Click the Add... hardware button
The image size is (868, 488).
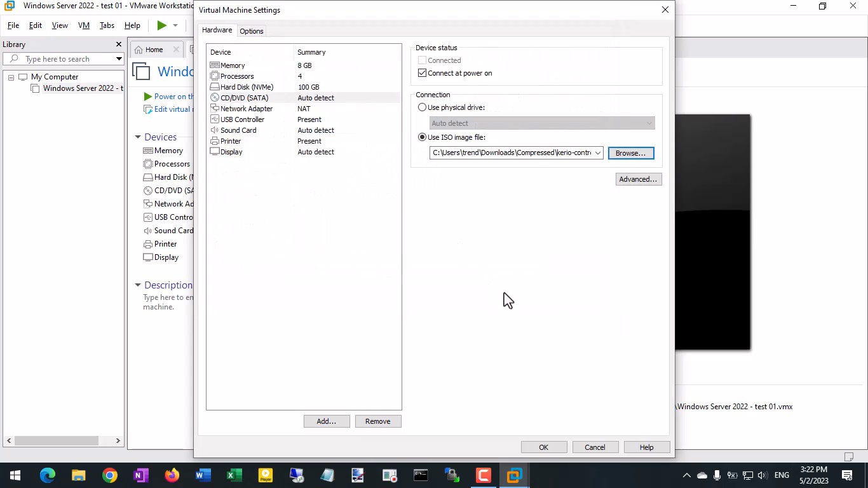327,421
